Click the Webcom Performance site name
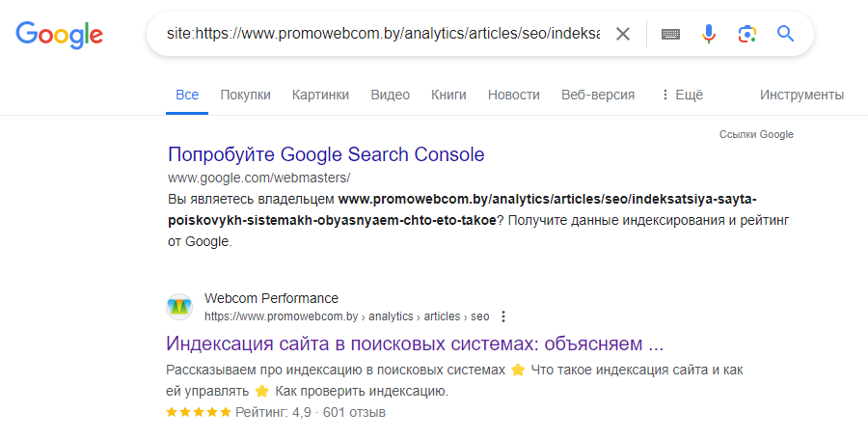Viewport: 868px width, 440px height. tap(271, 298)
